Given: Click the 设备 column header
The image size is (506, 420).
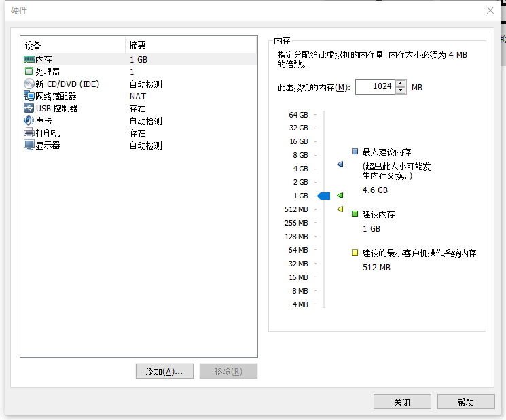Looking at the screenshot, I should [73, 46].
